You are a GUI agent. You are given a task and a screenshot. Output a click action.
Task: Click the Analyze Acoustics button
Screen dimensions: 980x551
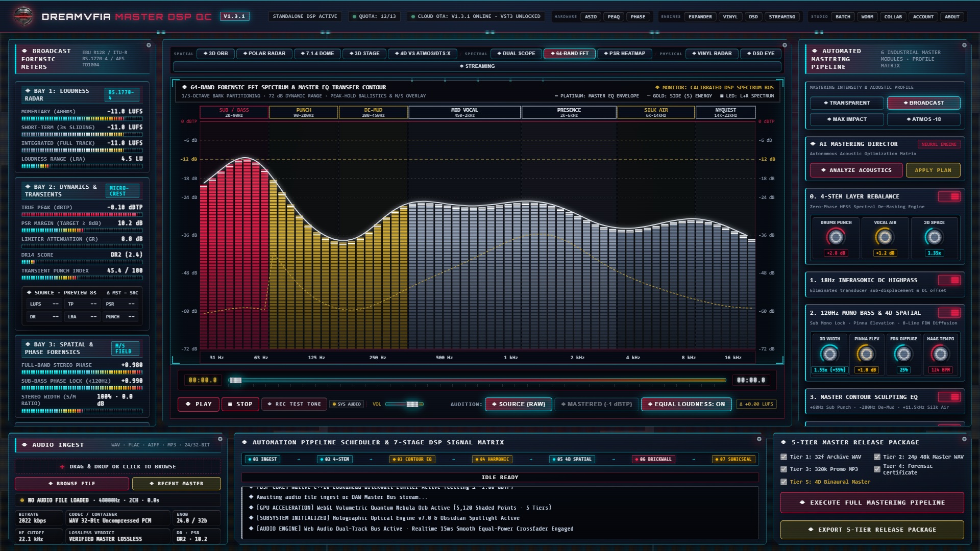856,170
